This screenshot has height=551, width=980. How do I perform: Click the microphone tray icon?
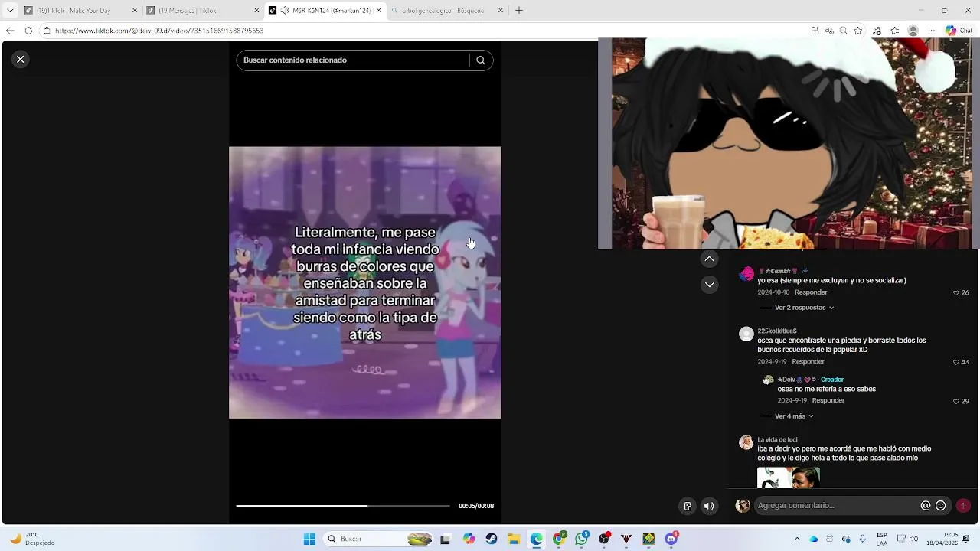pyautogui.click(x=863, y=540)
